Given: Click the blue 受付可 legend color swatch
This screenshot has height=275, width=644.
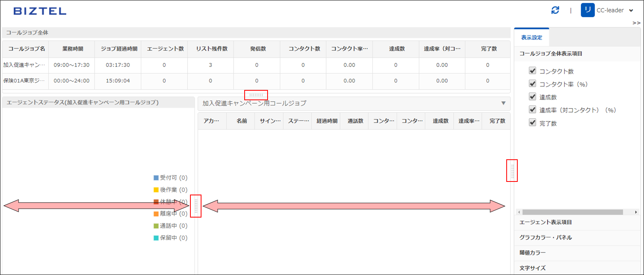Looking at the screenshot, I should pos(156,178).
